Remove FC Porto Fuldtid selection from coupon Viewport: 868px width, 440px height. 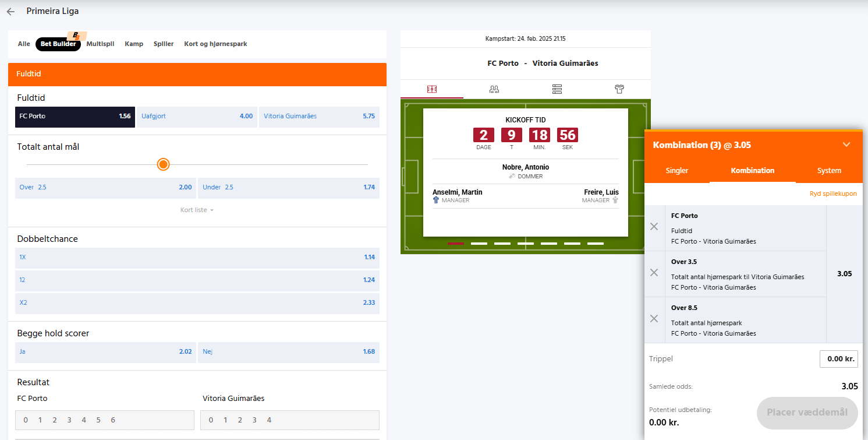(x=654, y=227)
